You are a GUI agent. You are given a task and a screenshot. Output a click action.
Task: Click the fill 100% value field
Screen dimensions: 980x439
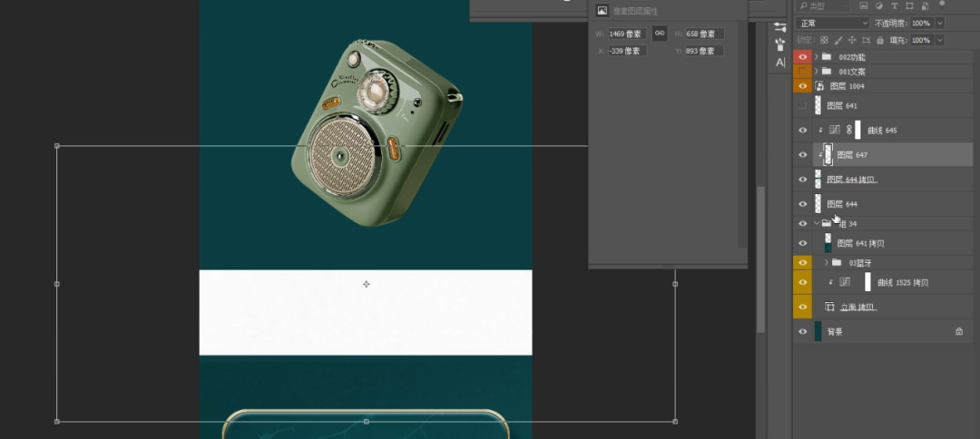[x=923, y=40]
